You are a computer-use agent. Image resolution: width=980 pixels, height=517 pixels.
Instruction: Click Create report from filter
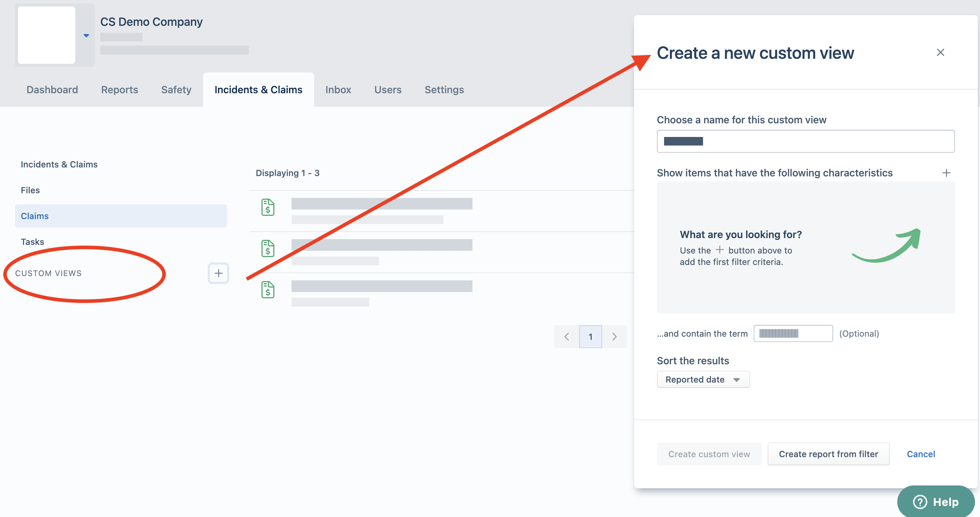click(828, 454)
